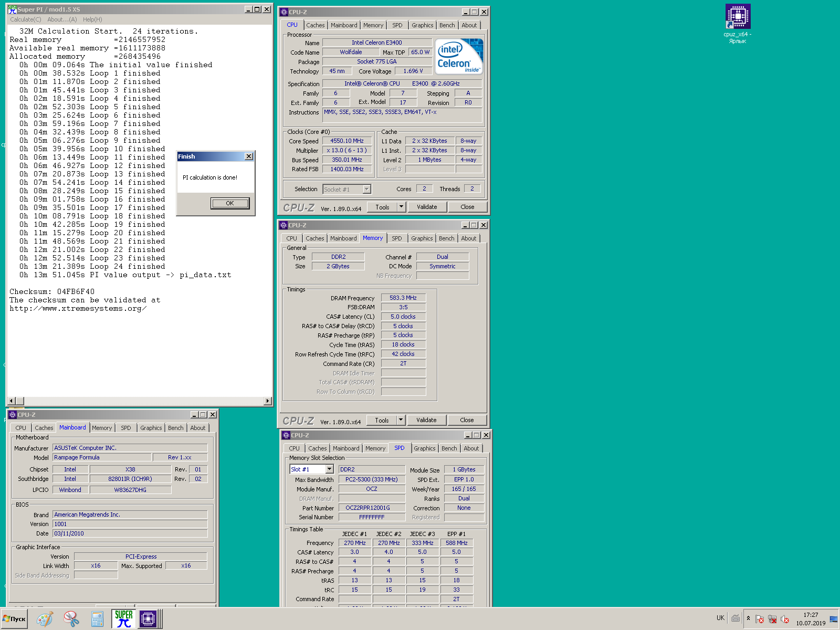Show hidden tray icons chevron

pos(748,618)
